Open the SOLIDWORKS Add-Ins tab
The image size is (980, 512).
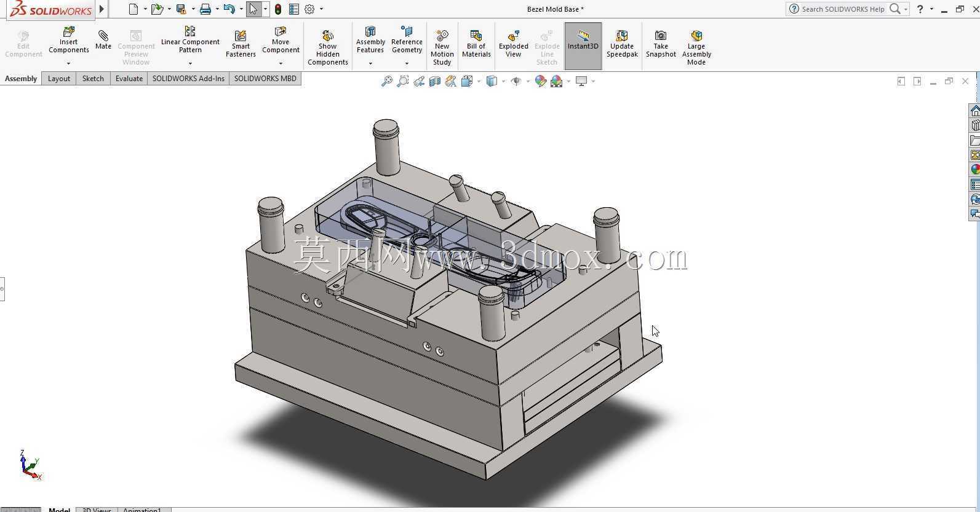(x=188, y=79)
